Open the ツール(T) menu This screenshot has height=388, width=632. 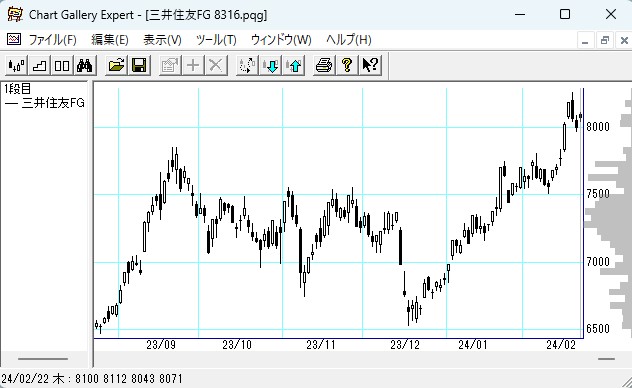(216, 39)
